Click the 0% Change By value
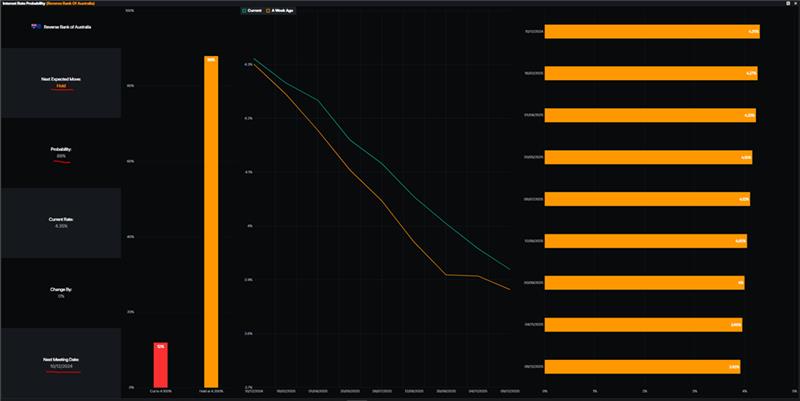The height and width of the screenshot is (401, 800). (61, 296)
